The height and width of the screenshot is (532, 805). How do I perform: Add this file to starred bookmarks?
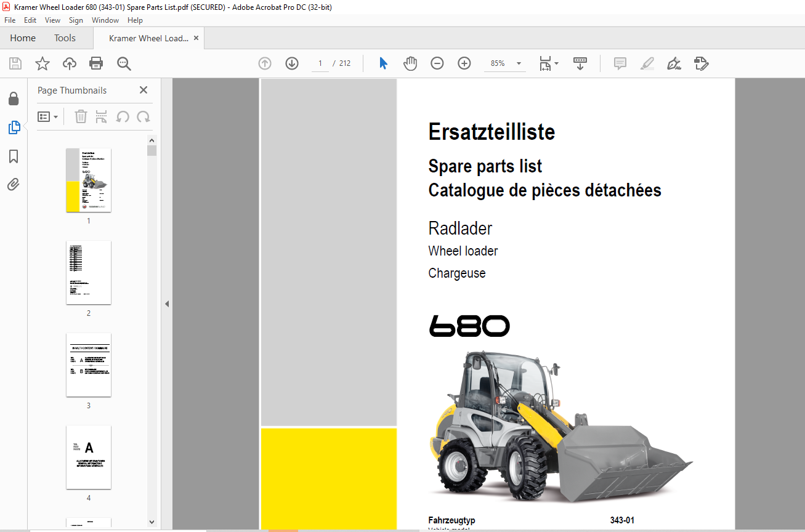click(42, 63)
